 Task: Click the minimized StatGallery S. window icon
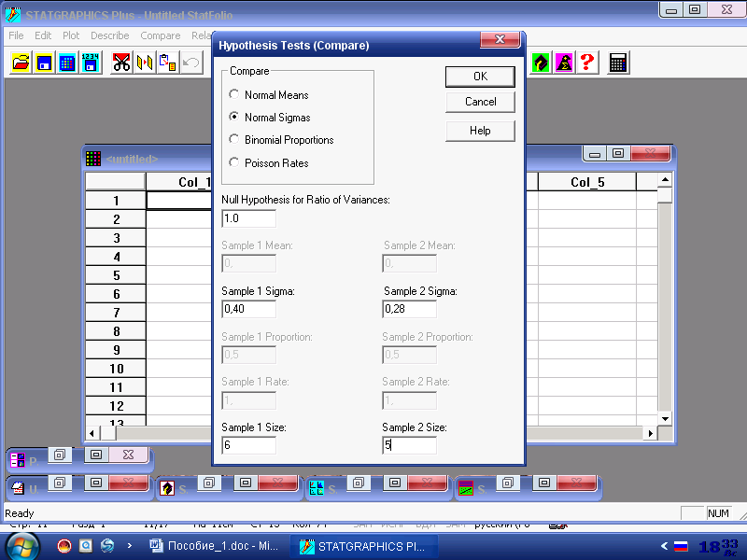(317, 488)
